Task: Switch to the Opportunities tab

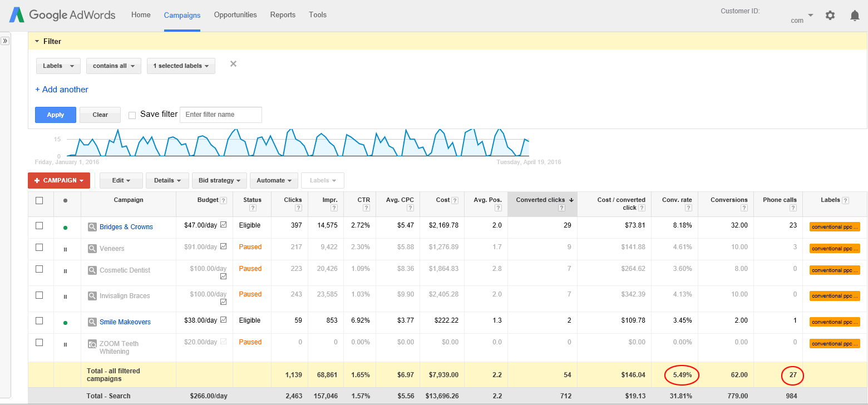Action: [235, 15]
